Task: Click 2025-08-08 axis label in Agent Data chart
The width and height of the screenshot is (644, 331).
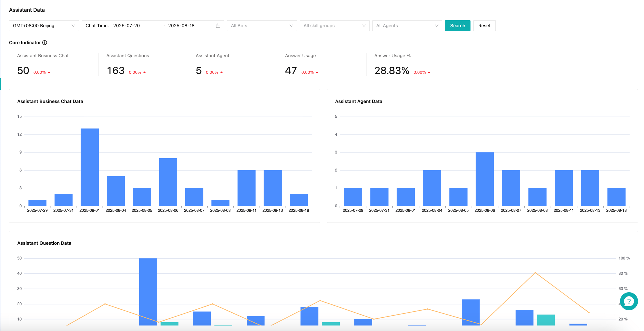Action: click(x=537, y=210)
